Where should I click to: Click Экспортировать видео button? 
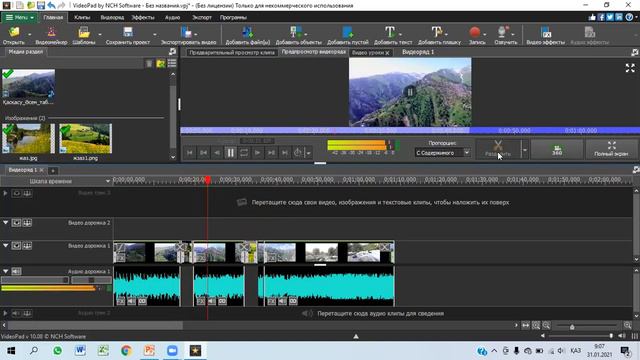point(188,36)
